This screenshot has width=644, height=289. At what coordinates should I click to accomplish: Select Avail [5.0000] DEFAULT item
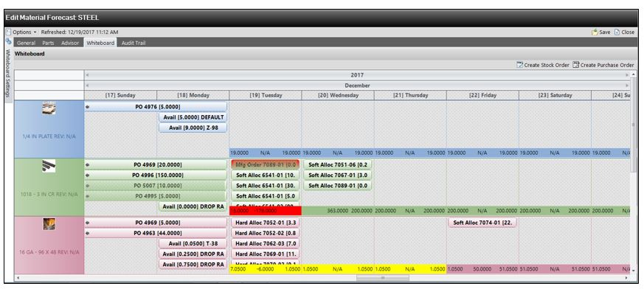193,117
